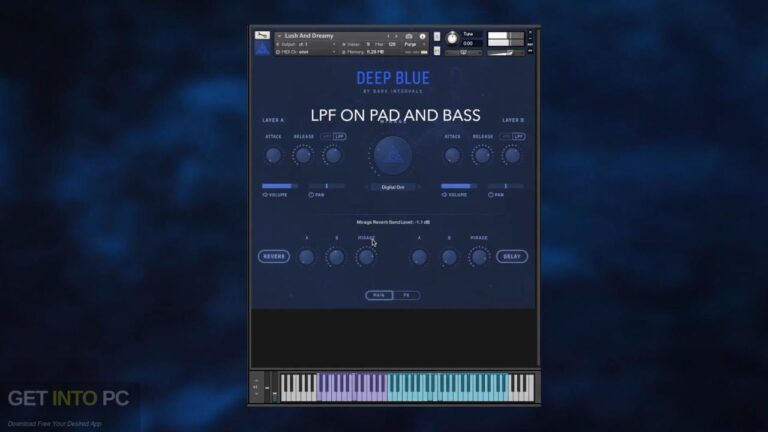Adjust Reverb send knob A
Viewport: 768px width, 432px height.
307,257
